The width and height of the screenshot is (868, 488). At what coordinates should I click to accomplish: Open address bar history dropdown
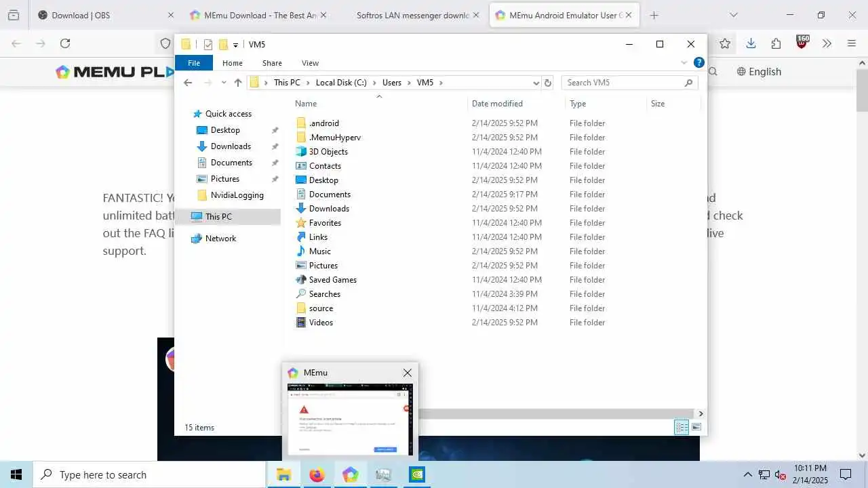click(536, 83)
